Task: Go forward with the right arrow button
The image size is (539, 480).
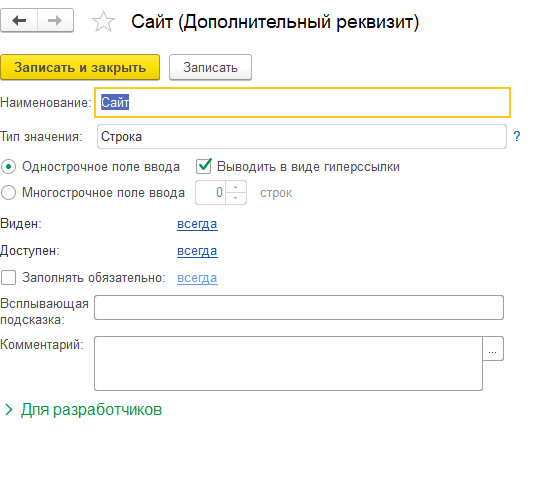Action: [55, 21]
